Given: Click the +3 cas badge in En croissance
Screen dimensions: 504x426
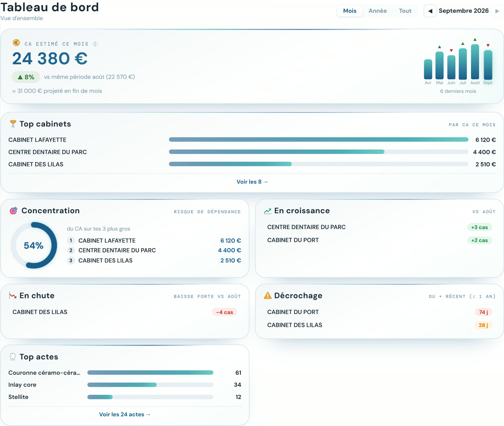Looking at the screenshot, I should click(x=480, y=227).
